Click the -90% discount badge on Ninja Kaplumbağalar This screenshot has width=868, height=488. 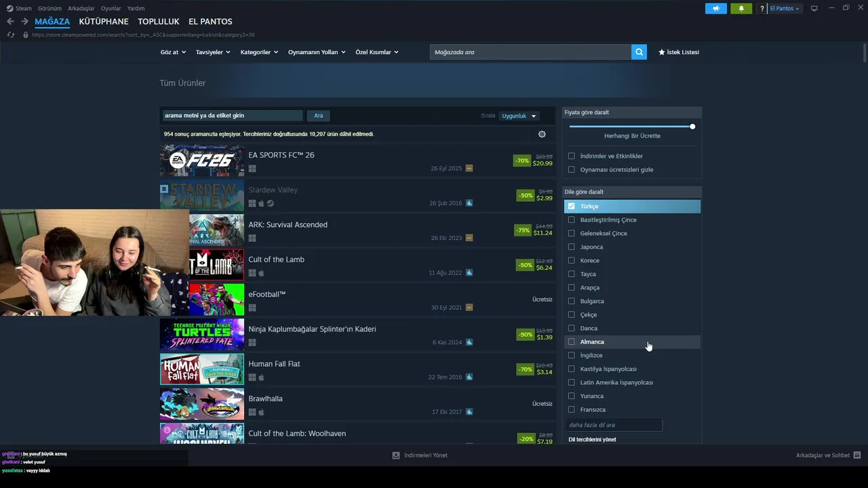click(x=526, y=334)
